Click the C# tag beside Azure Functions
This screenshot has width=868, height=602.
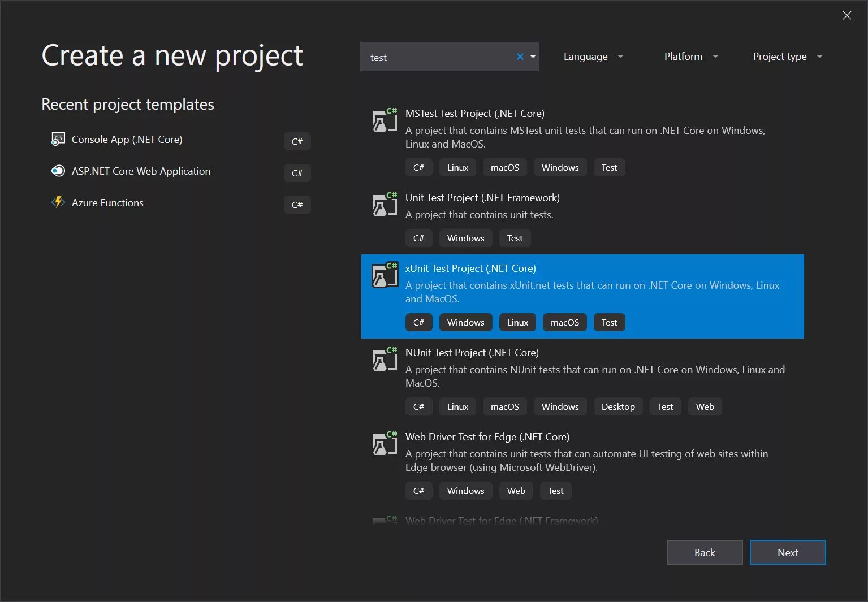click(297, 205)
